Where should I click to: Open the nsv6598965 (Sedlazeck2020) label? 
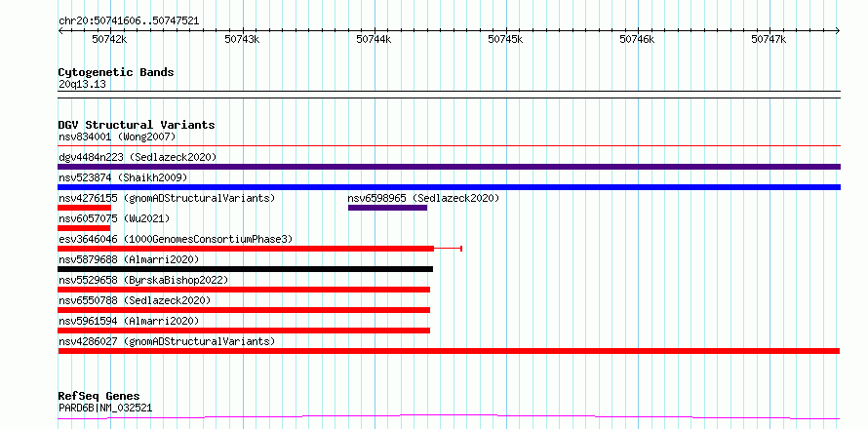tap(423, 198)
